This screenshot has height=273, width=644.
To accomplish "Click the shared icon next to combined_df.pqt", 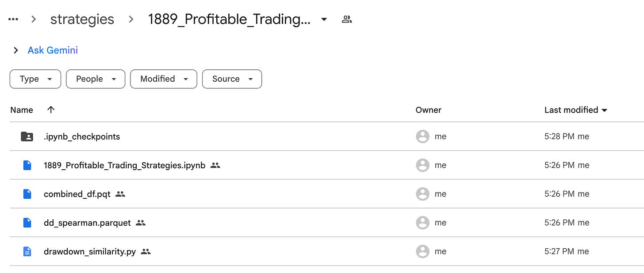I will click(120, 194).
